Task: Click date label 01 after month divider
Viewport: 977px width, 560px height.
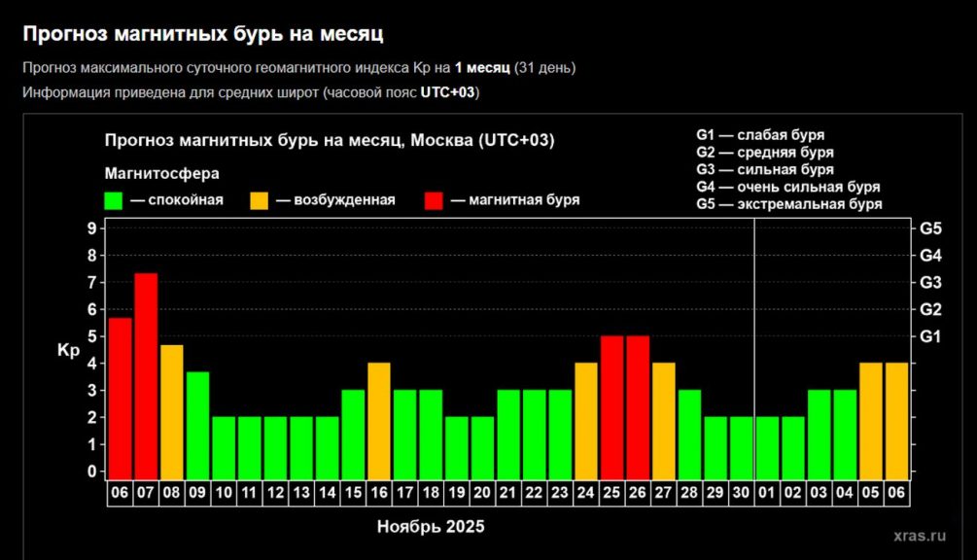Action: click(x=768, y=494)
